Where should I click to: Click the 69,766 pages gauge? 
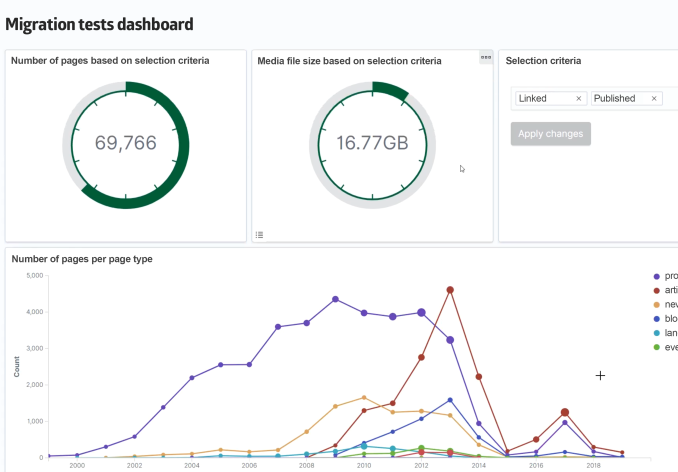click(x=126, y=144)
